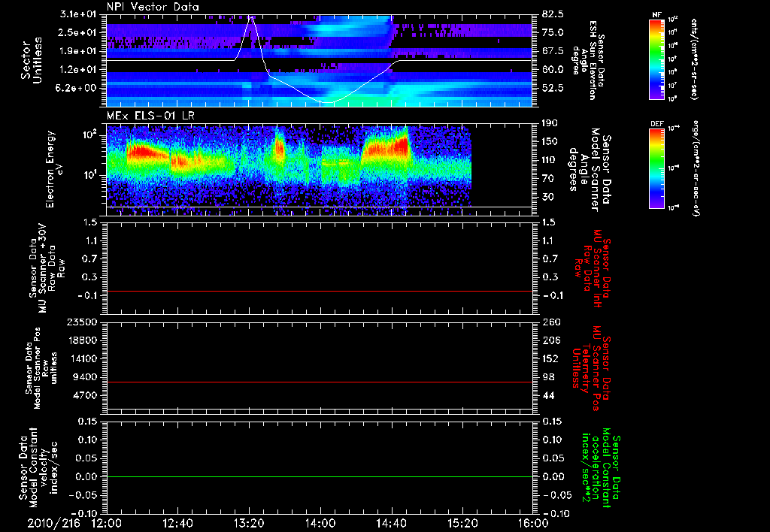Click the 75.0 elevation angle tick

(553, 33)
